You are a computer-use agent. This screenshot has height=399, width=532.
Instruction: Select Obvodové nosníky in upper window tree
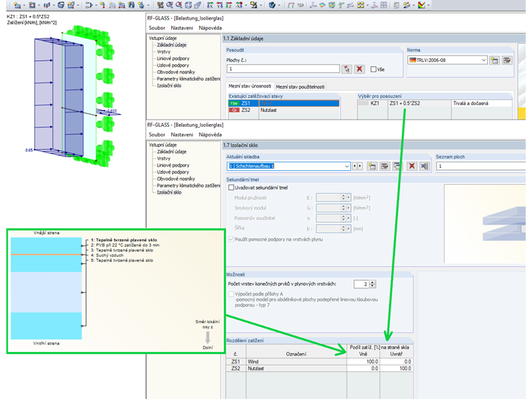(176, 72)
